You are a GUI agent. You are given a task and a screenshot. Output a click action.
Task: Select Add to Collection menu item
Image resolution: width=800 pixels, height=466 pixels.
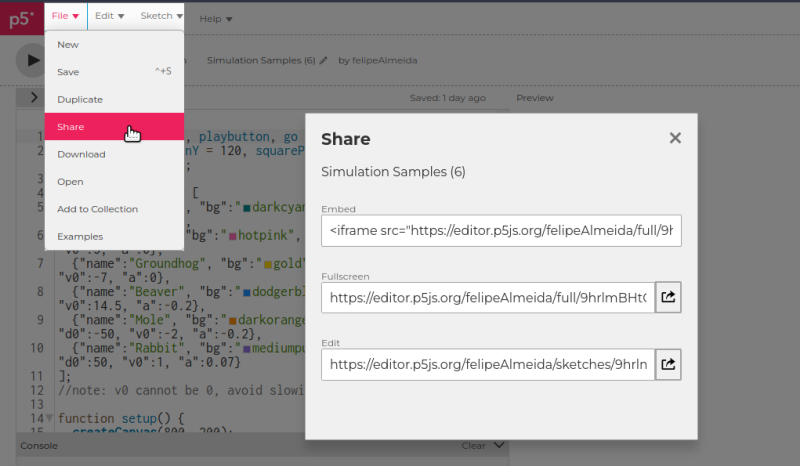(97, 209)
